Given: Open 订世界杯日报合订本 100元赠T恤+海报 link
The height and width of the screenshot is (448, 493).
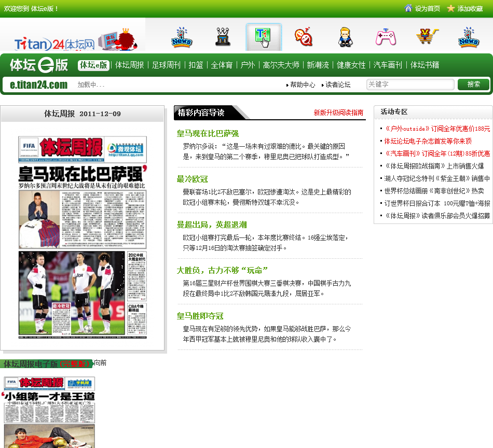Looking at the screenshot, I should pyautogui.click(x=437, y=203).
